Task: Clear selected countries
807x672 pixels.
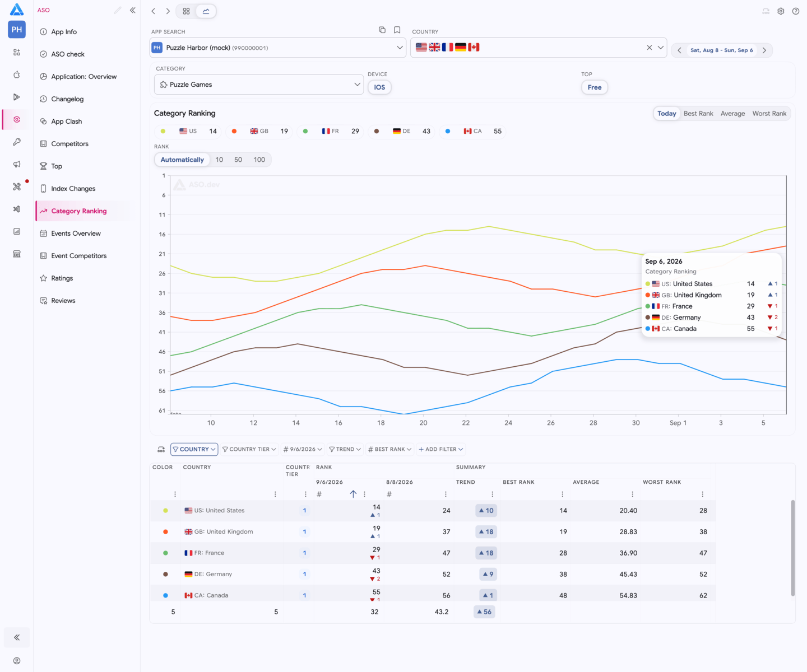Action: [x=650, y=48]
